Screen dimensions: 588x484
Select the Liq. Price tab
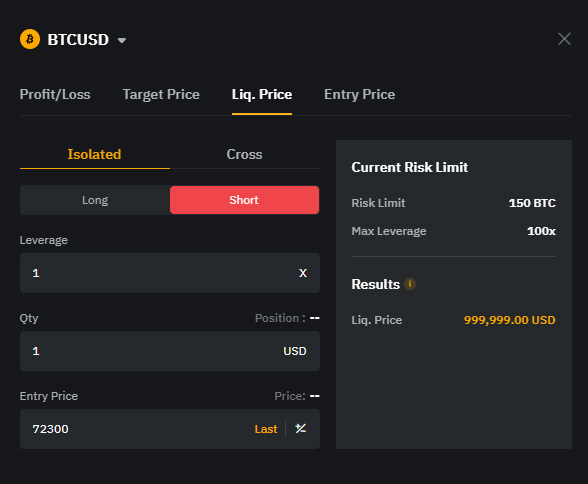pos(262,94)
